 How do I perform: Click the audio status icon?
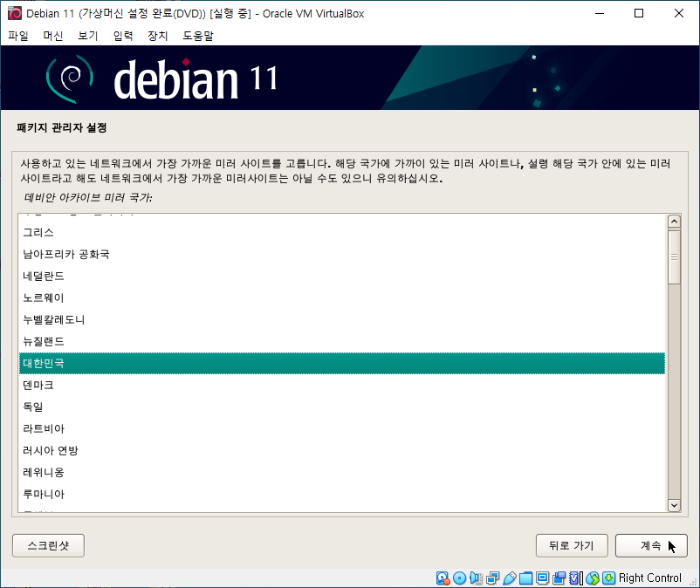point(476,578)
